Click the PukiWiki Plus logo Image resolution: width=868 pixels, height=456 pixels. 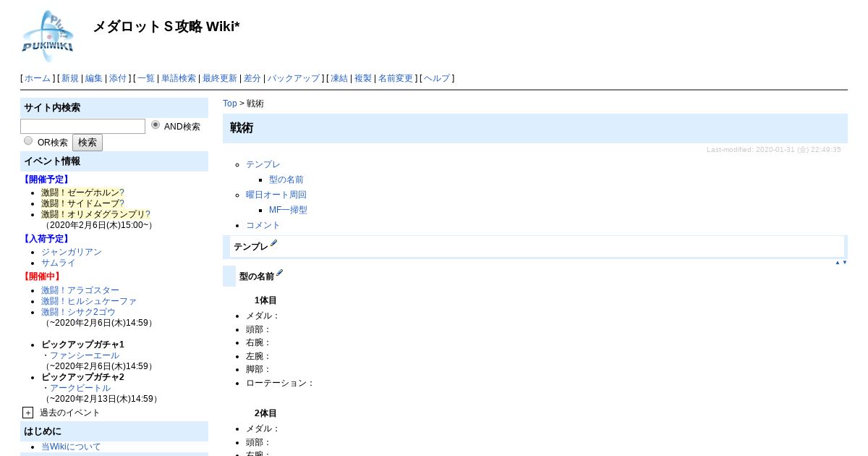click(49, 35)
